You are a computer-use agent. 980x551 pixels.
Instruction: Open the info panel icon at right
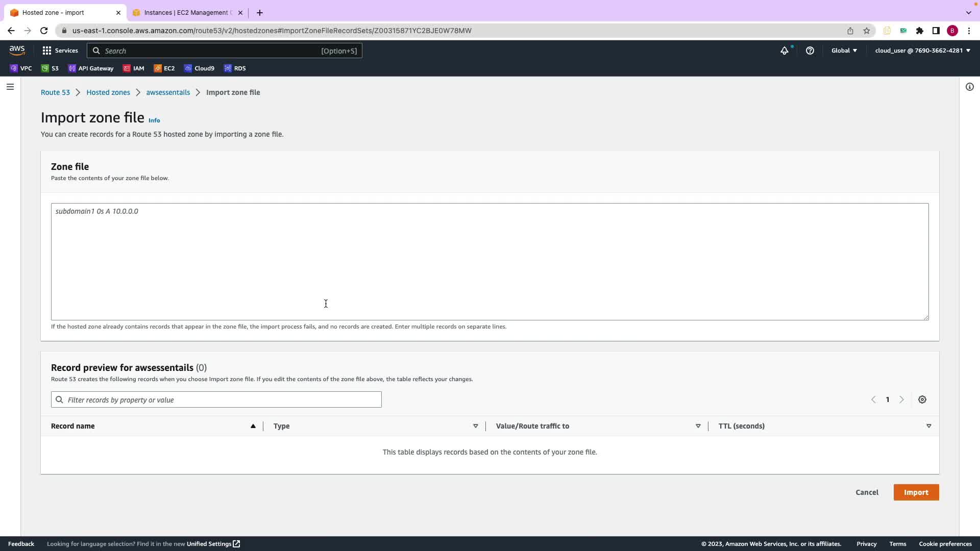tap(969, 87)
